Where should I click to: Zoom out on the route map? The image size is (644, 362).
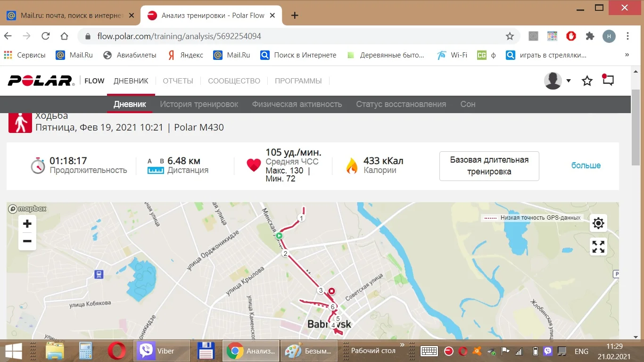coord(27,241)
